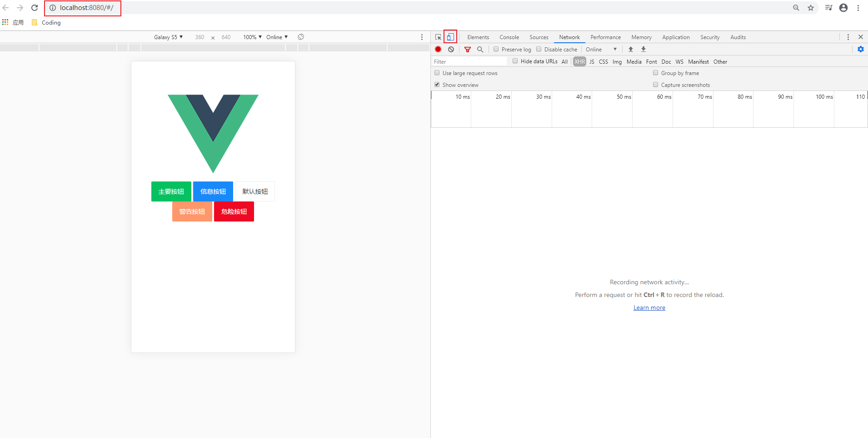Open the 100% zoom dropdown
Screen dimensions: 868x438
pyautogui.click(x=251, y=37)
